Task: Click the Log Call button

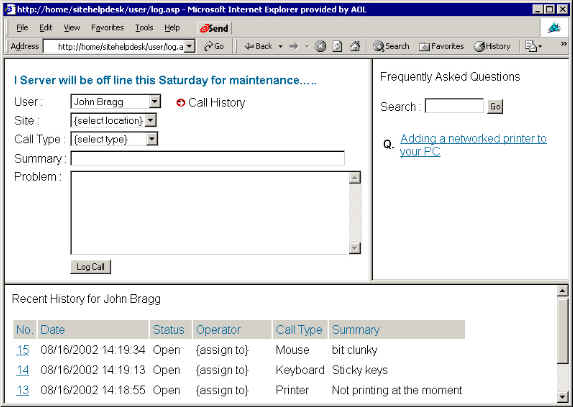Action: pos(90,267)
